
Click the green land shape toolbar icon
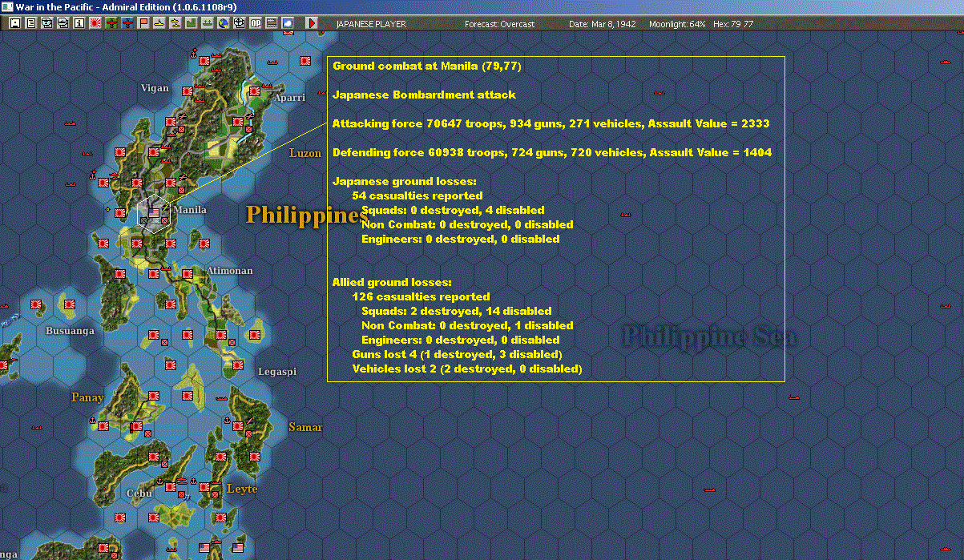[192, 23]
